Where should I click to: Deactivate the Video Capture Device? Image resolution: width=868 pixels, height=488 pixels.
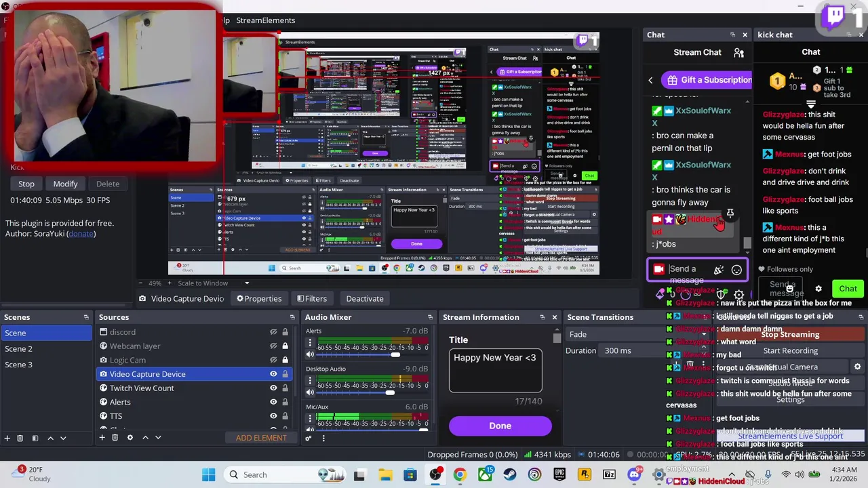tap(365, 299)
